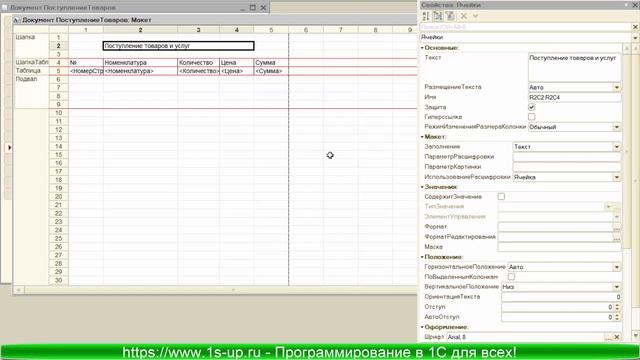Clear the properties search field
Viewport: 640px width, 360px height.
click(635, 27)
